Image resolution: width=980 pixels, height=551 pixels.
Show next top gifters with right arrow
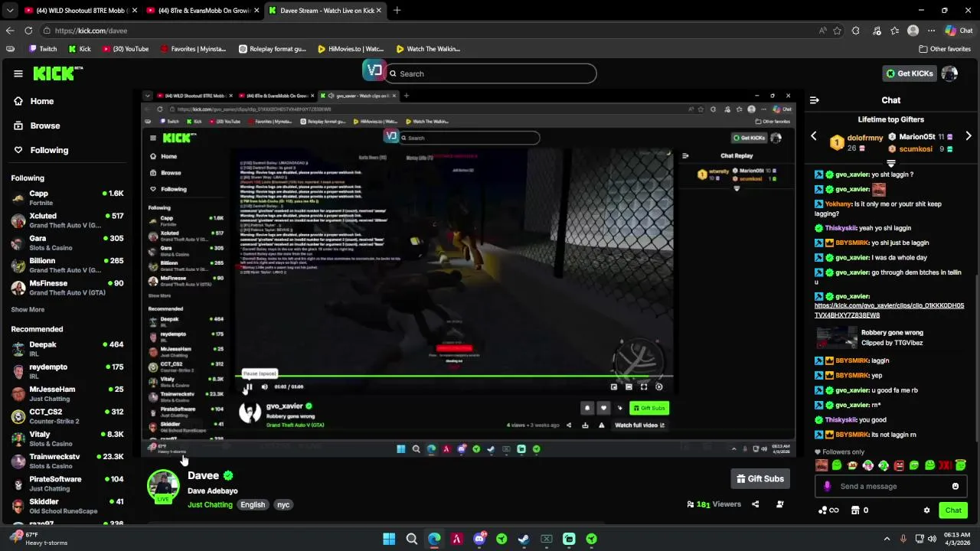click(969, 136)
